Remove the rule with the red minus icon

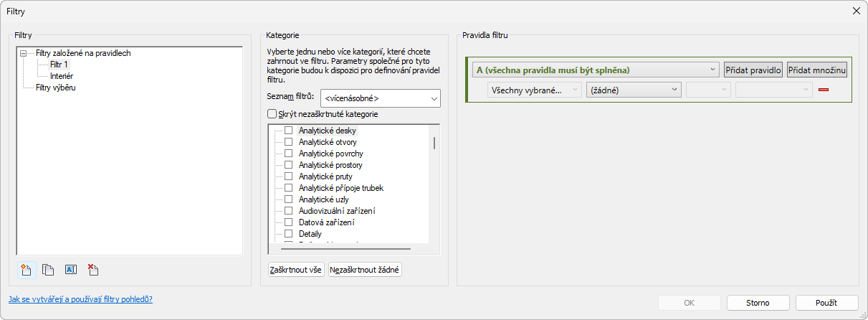[x=823, y=90]
